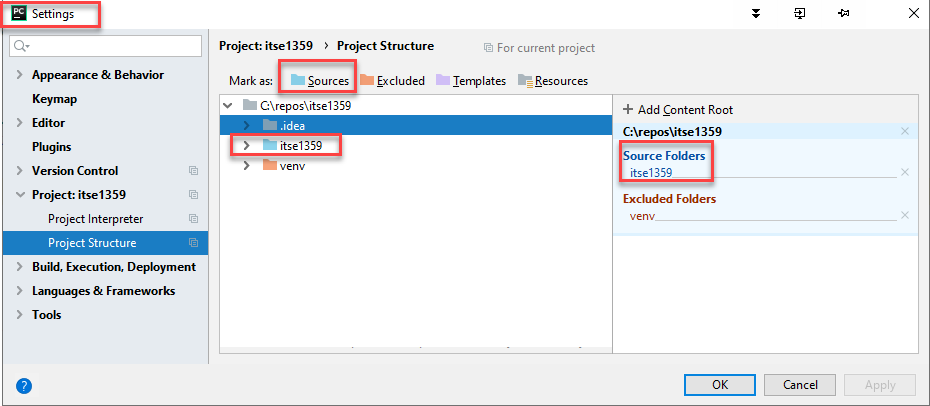Screen dimensions: 930x406
Task: Expand the .idea folder
Action: pos(247,125)
